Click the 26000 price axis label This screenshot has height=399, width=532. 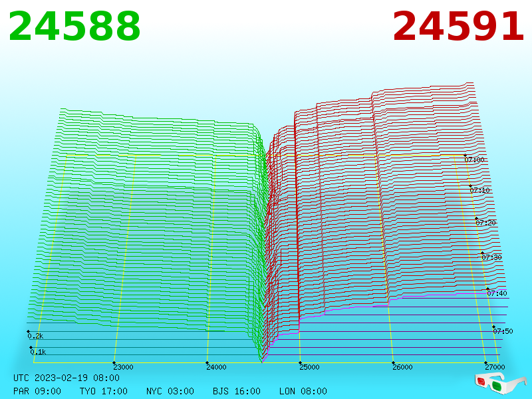pos(402,367)
